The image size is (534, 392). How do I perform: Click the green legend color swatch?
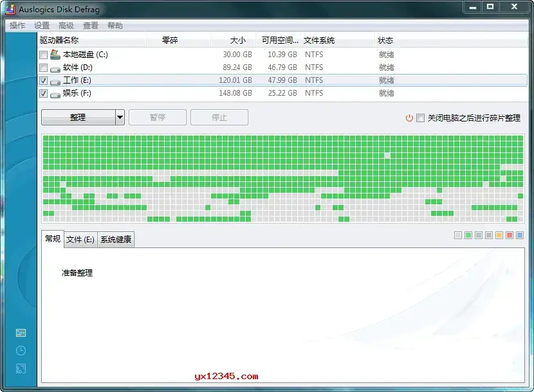click(x=468, y=235)
